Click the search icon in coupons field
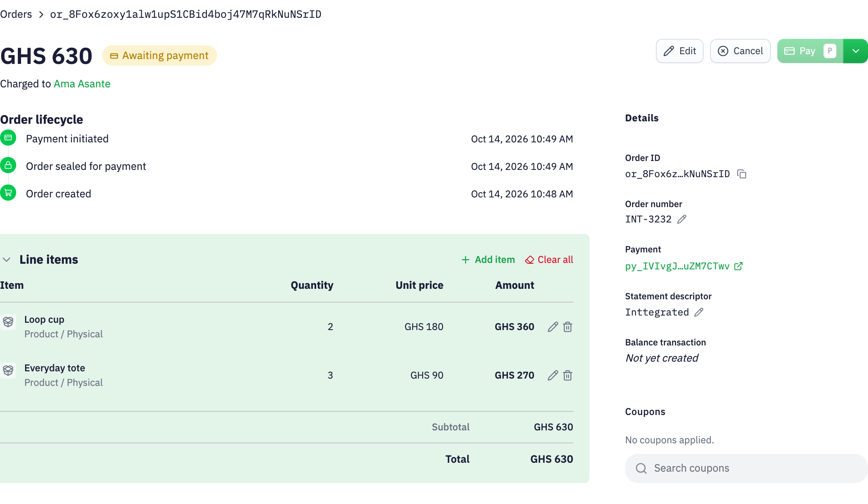Viewport: 868px width, 504px height. click(x=641, y=468)
